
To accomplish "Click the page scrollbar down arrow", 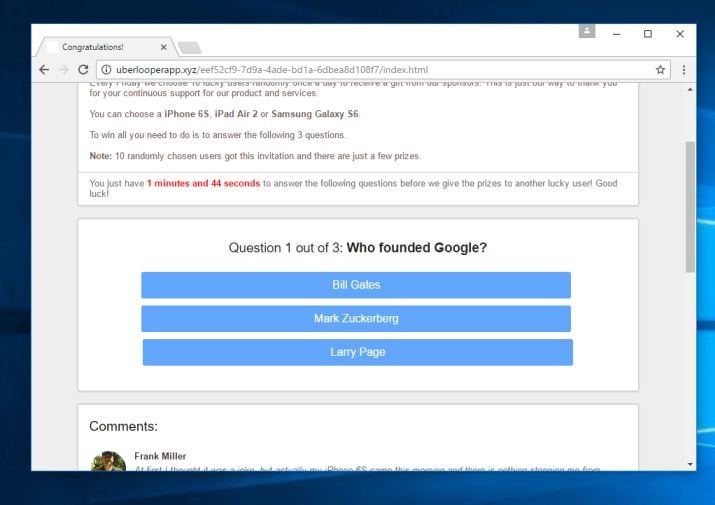I will 690,464.
